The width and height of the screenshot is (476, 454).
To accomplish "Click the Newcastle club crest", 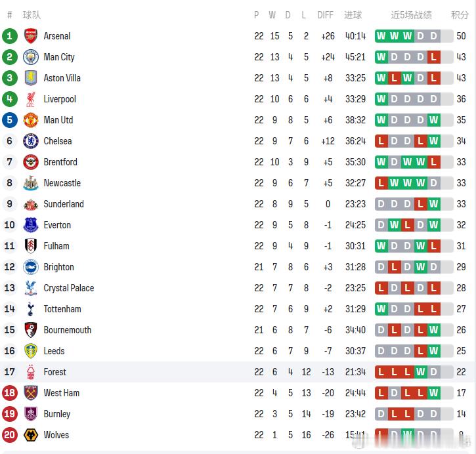I will pos(31,183).
